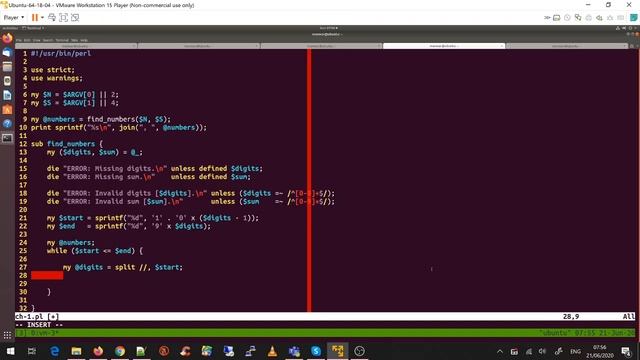This screenshot has height=360, width=640.
Task: Open the Ubuntu system status menu
Action: [x=627, y=28]
